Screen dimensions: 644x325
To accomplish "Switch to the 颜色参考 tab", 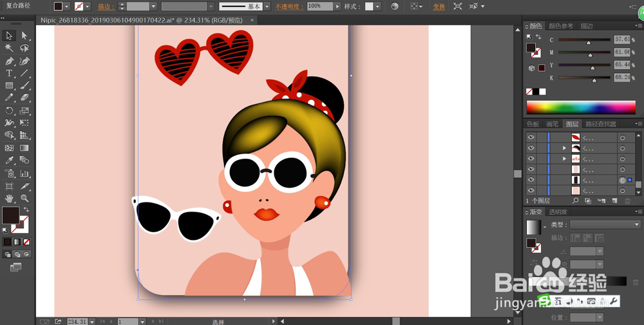I will point(561,26).
